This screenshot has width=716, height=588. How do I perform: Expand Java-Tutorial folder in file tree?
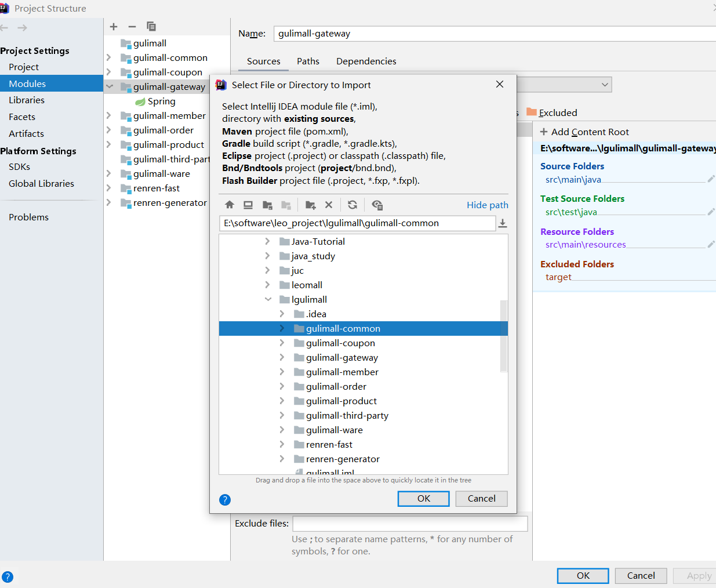click(x=267, y=241)
